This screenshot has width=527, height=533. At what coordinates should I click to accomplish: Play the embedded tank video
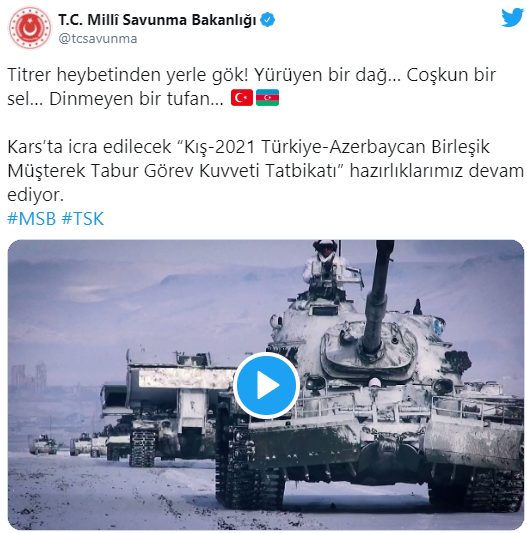coord(266,385)
